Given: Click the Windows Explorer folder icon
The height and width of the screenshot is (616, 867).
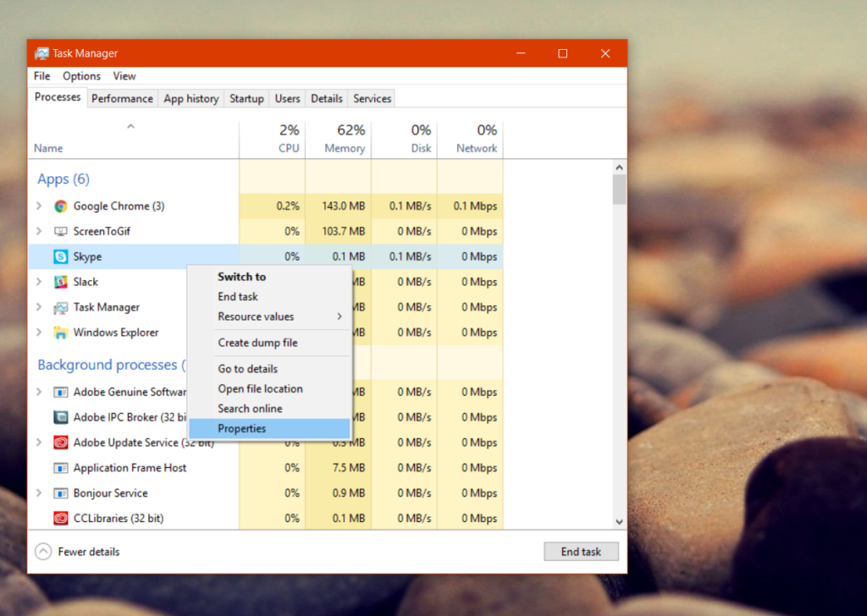Looking at the screenshot, I should (x=60, y=333).
